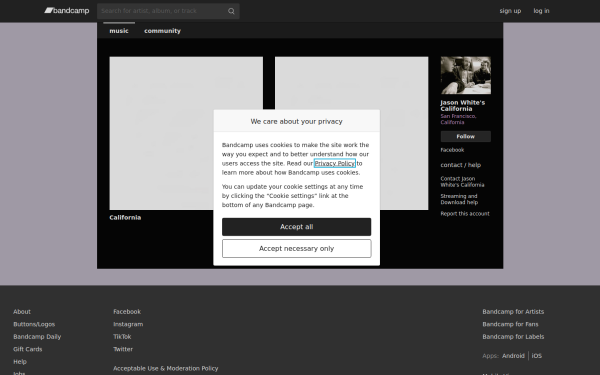Open the Android app link
This screenshot has height=375, width=600.
513,356
